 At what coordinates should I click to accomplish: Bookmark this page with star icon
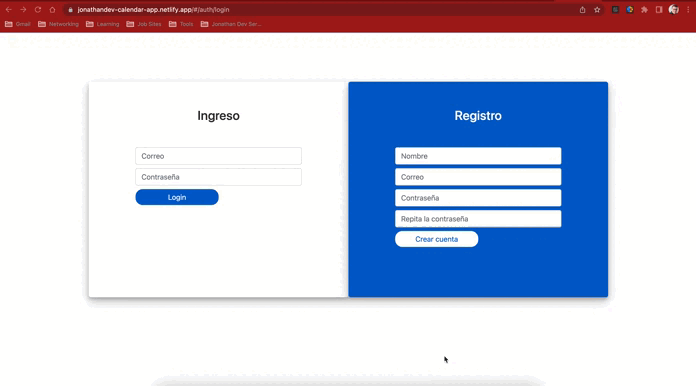[597, 10]
